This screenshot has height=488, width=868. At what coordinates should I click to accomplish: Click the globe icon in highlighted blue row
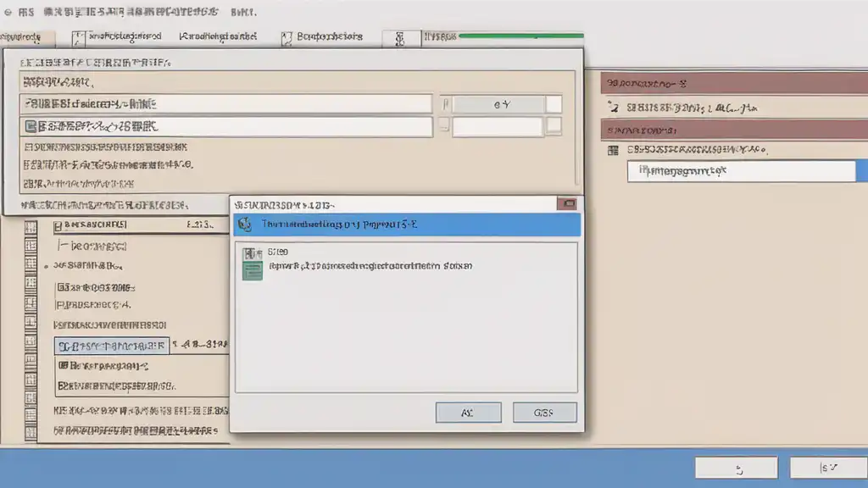(x=245, y=224)
